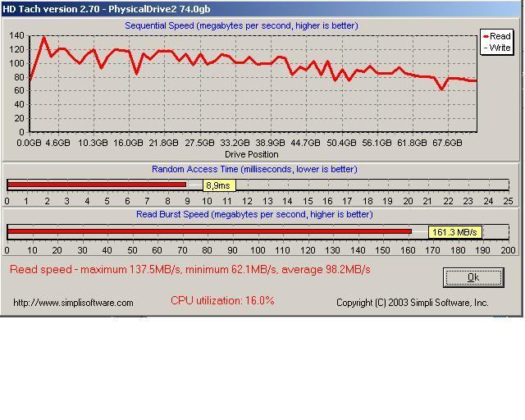Click the Ok button
This screenshot has width=525, height=420.
(473, 277)
